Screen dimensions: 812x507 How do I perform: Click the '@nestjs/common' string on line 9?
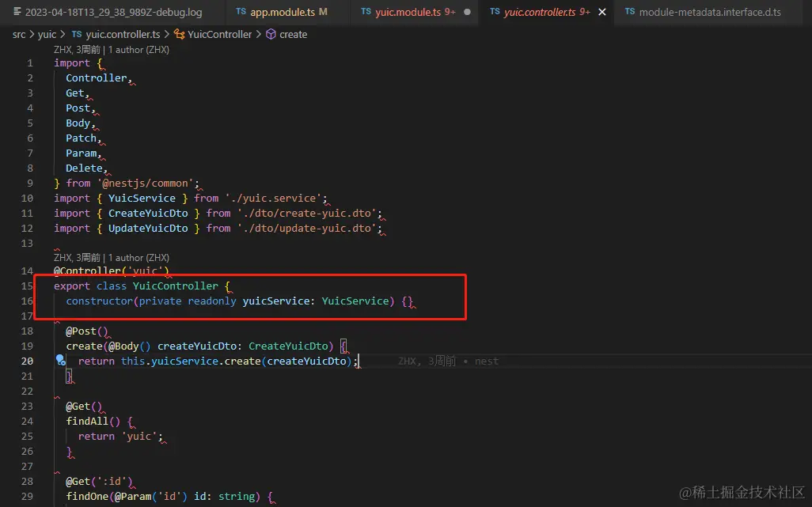tap(145, 183)
